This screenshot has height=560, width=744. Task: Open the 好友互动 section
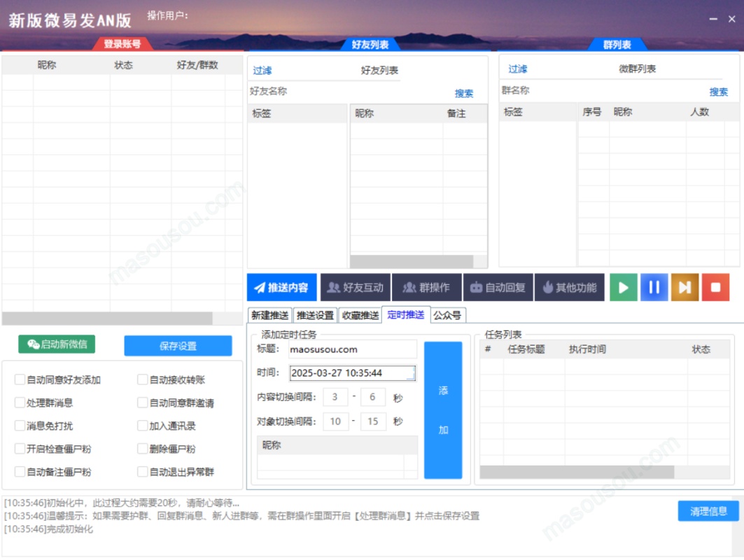[x=356, y=287]
